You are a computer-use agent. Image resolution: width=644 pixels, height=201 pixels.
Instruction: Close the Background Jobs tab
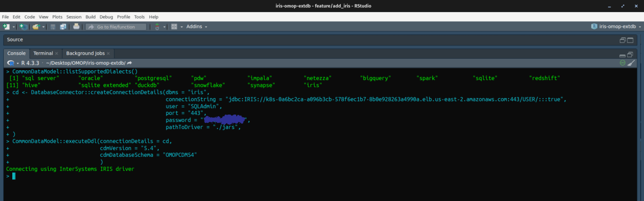[x=108, y=53]
